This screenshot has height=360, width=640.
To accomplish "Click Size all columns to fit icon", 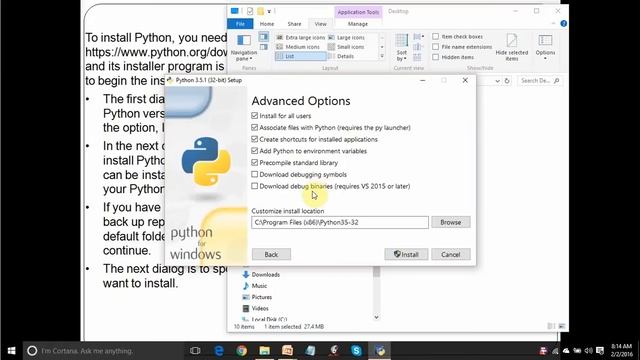I will pos(418,57).
